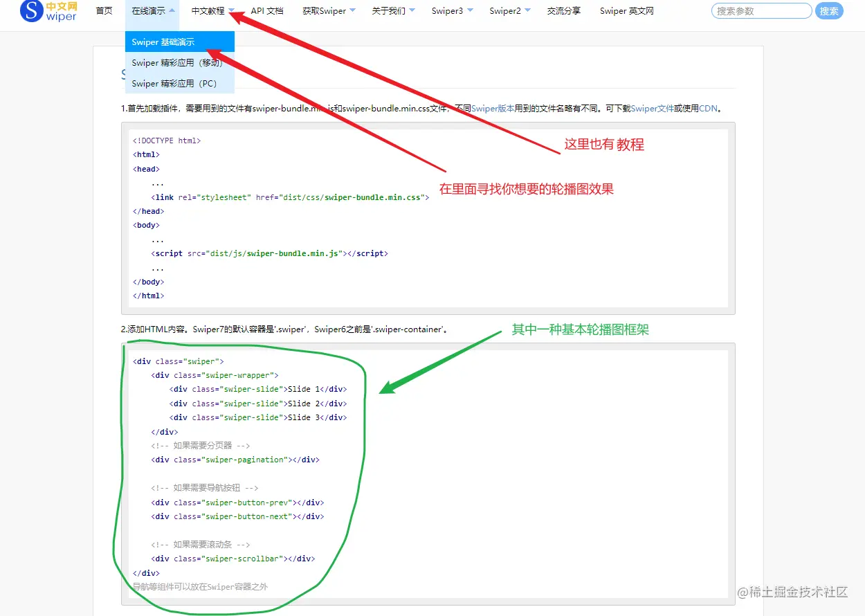Image resolution: width=865 pixels, height=616 pixels.
Task: Click the swiper-pagination code line
Action: click(x=235, y=460)
